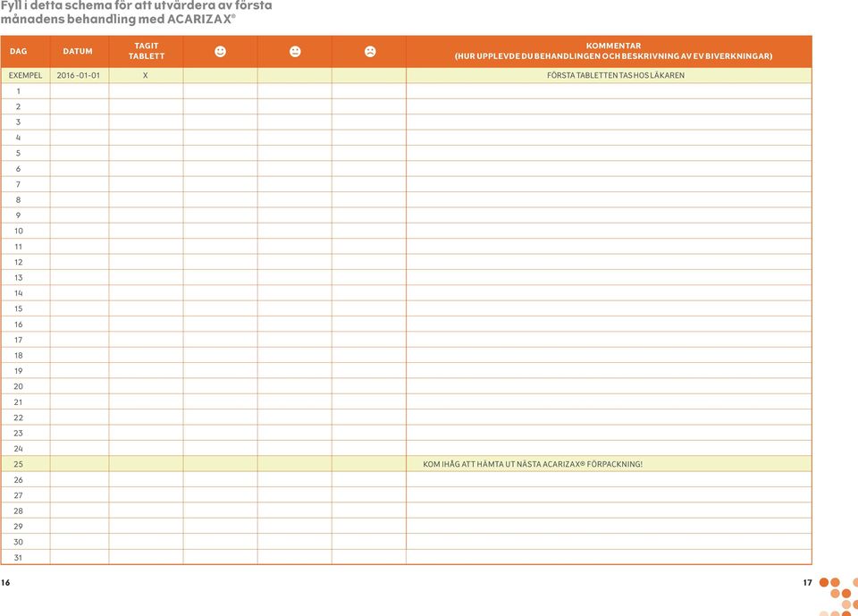
Task: Select day 5 row number
Action: (18, 153)
